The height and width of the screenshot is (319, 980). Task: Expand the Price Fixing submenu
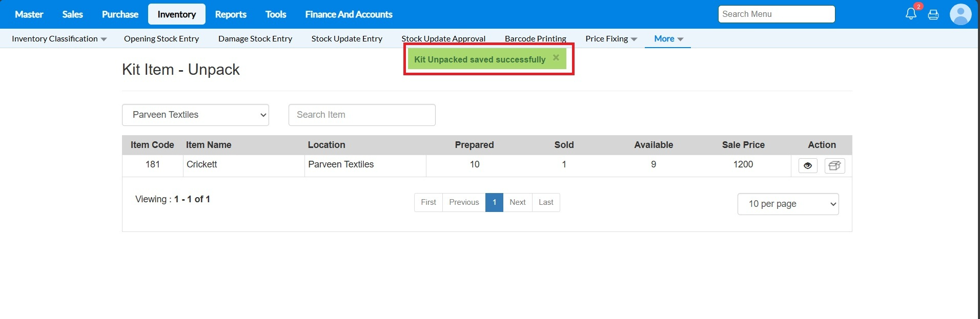click(611, 39)
